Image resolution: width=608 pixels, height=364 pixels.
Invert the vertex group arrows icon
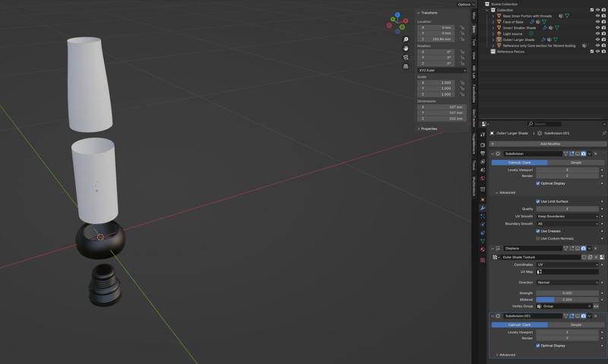point(596,306)
